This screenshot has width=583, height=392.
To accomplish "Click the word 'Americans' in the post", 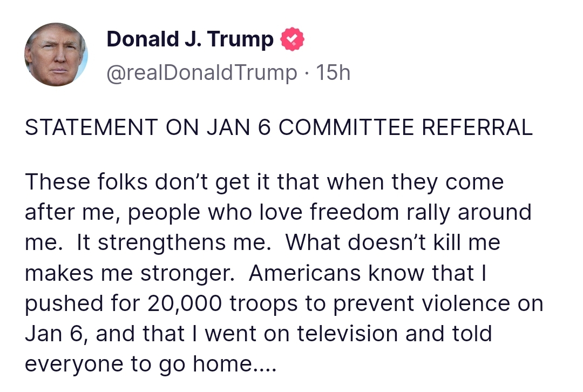I will point(304,273).
